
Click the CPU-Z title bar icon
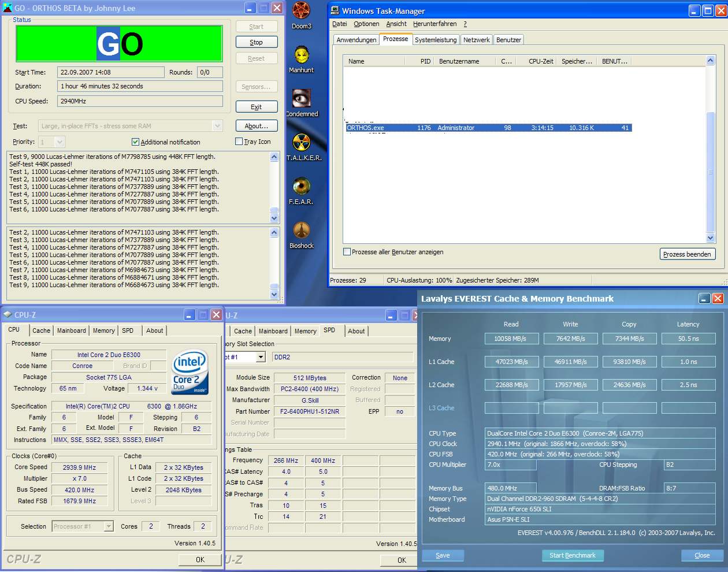pos(8,315)
